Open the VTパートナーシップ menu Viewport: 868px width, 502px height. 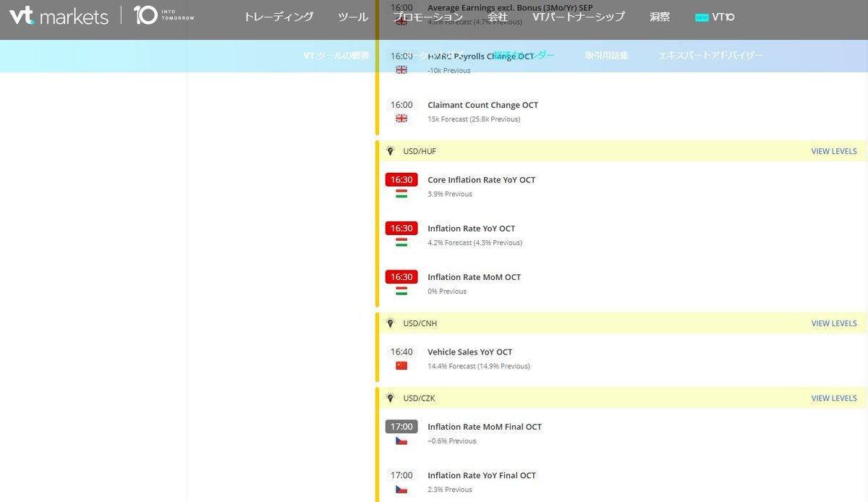pyautogui.click(x=578, y=17)
